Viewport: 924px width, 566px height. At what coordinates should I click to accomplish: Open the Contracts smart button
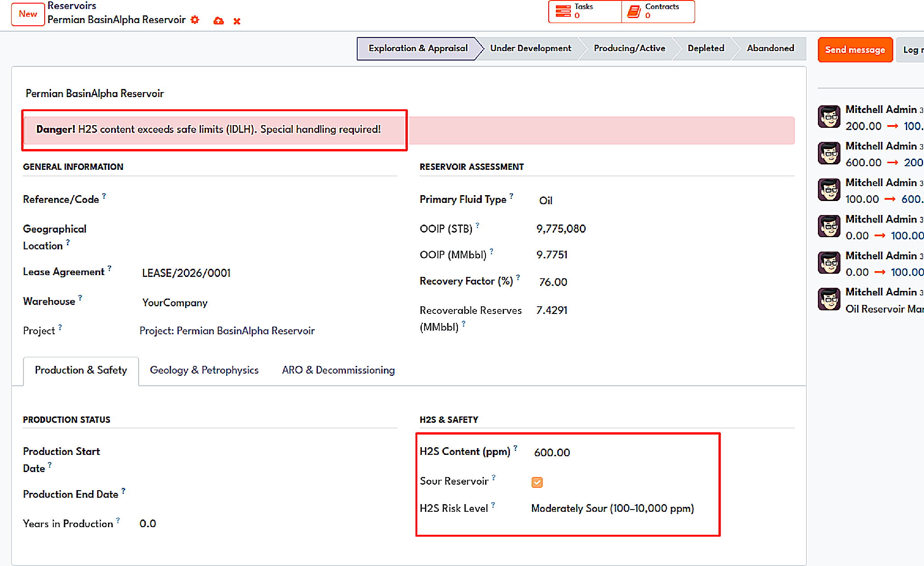658,11
